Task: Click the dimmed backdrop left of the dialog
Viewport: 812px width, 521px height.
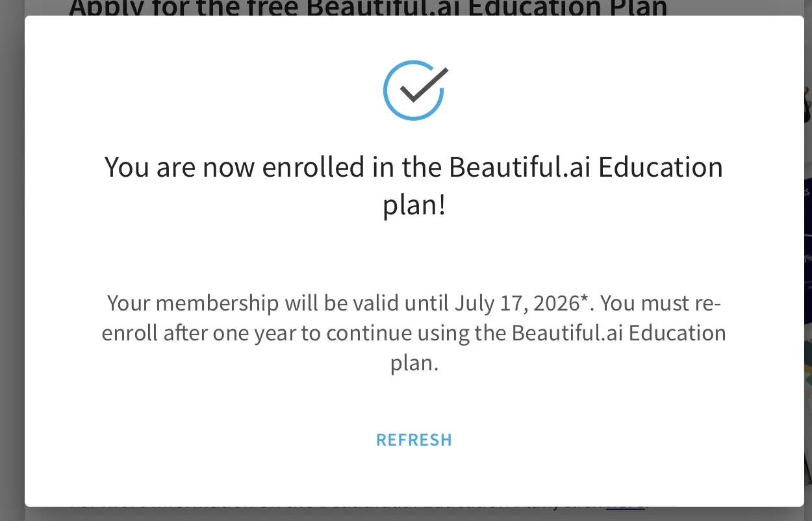Action: (12, 260)
